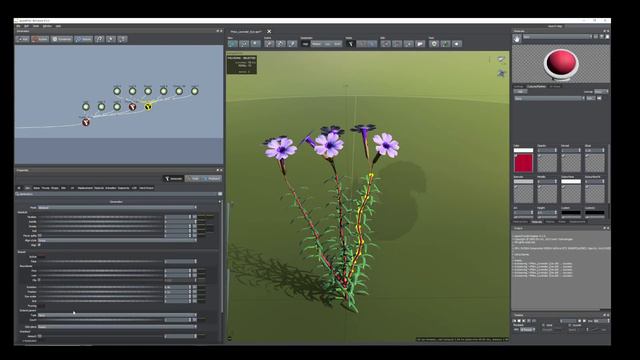Click the third view icon in viewport toolbar
The image size is (640, 360).
(x=255, y=44)
